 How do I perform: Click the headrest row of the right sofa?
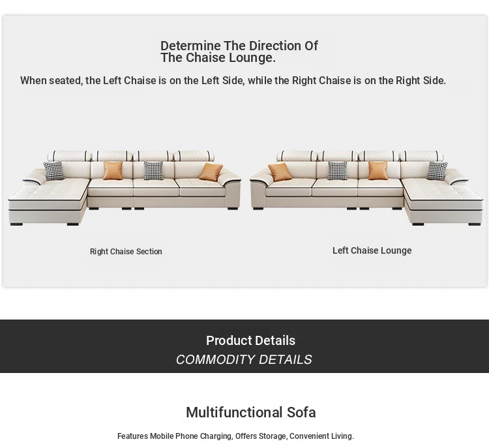(x=360, y=156)
